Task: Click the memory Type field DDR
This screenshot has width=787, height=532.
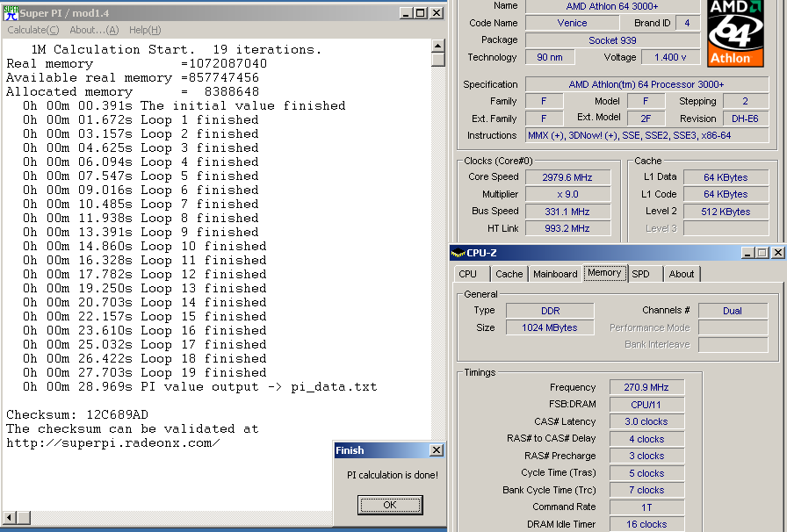Action: pyautogui.click(x=550, y=311)
